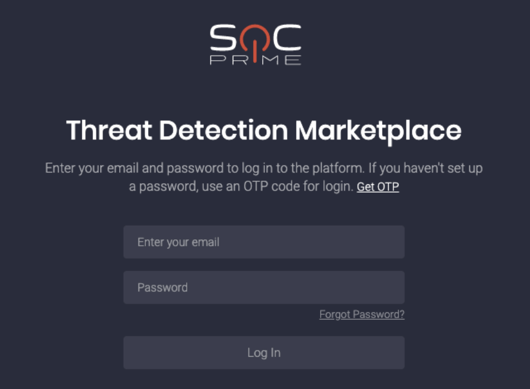Request a one-time passcode via Get OTP

coord(378,187)
